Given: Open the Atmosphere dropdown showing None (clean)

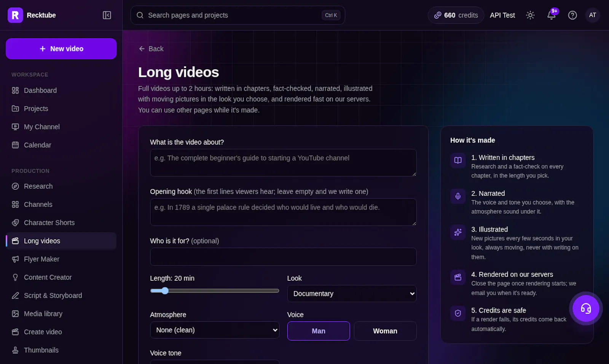Looking at the screenshot, I should click(x=215, y=330).
